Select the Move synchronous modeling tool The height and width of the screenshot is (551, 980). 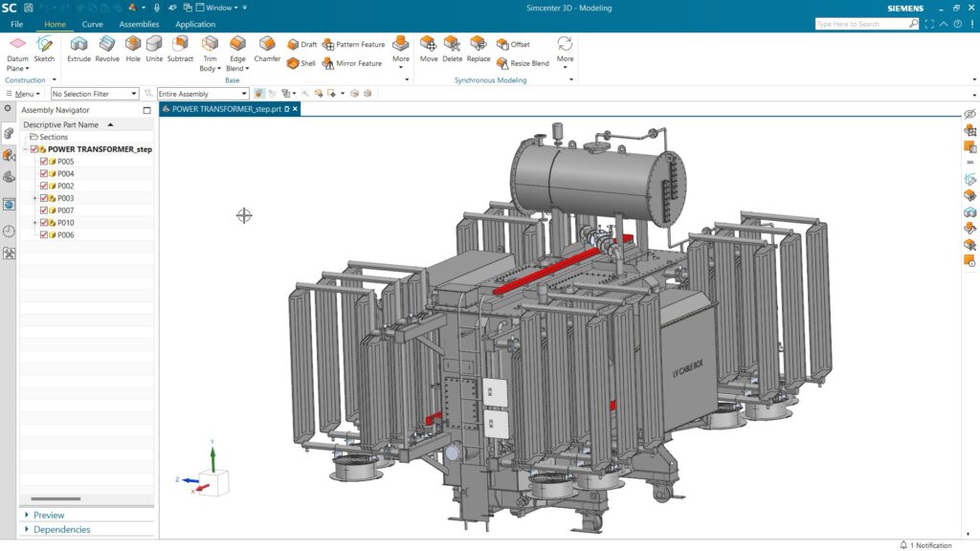(430, 50)
